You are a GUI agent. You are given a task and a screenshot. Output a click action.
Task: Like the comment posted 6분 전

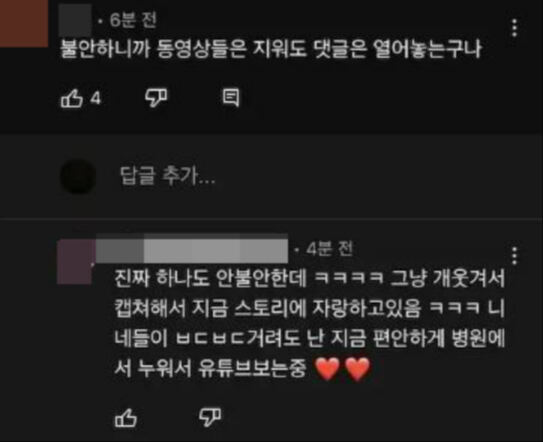tap(72, 98)
